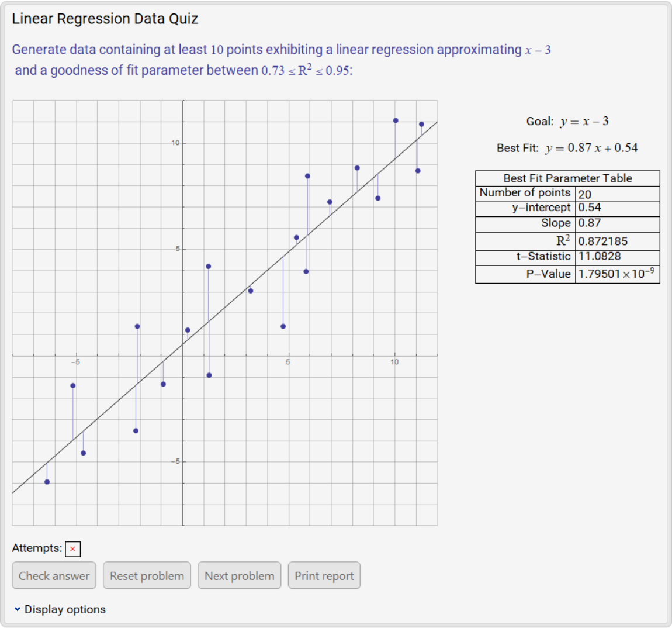
Task: Select the P-Value cell in the table
Action: point(615,272)
